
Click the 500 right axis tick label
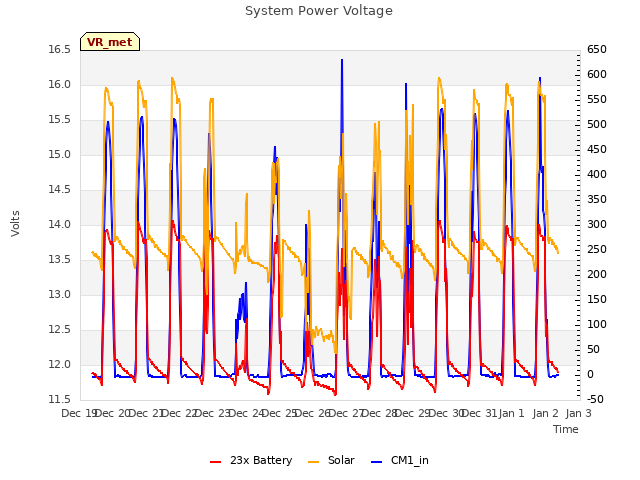597,124
